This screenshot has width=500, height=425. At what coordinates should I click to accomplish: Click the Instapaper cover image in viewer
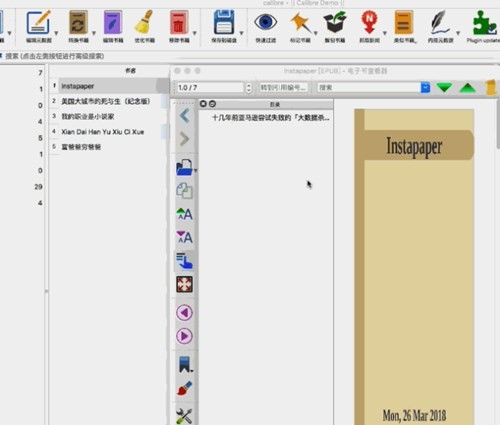point(414,267)
